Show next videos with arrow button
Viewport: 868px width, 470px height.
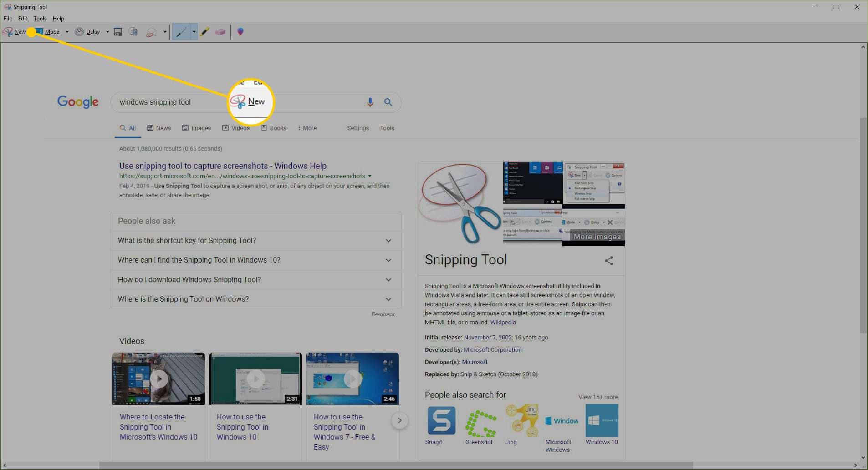coord(399,420)
